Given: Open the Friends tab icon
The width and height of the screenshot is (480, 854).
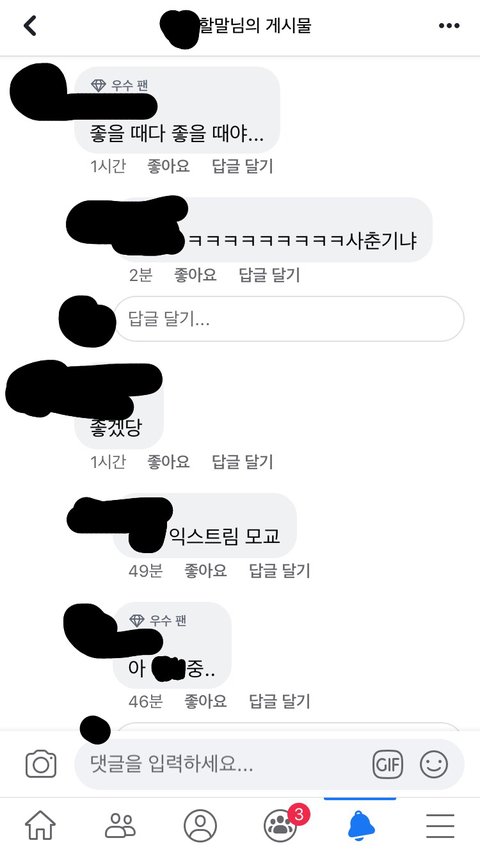Looking at the screenshot, I should [x=120, y=826].
